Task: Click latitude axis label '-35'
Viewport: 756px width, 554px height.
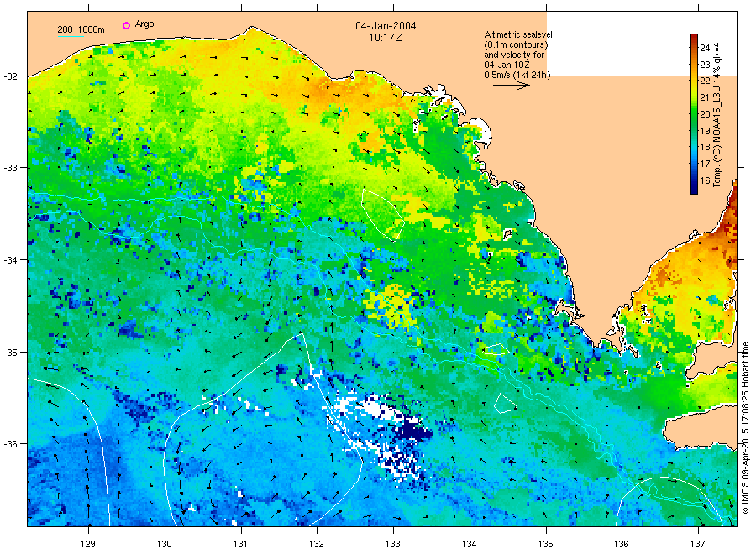Action: coord(10,353)
